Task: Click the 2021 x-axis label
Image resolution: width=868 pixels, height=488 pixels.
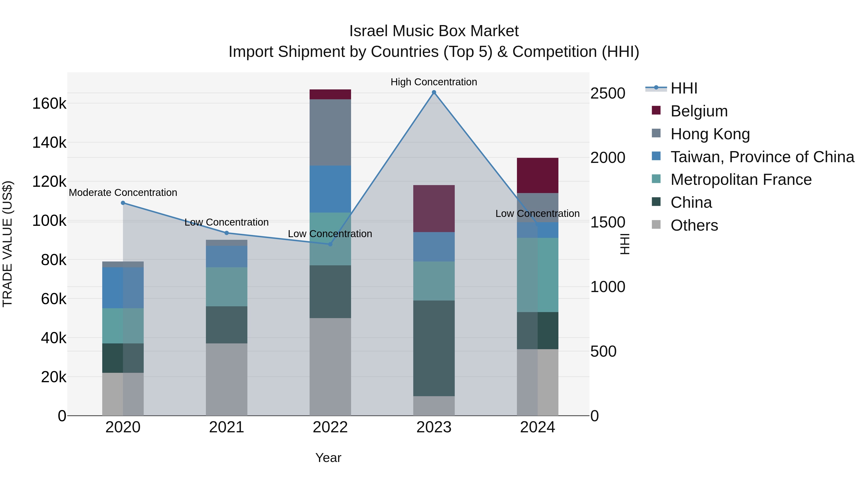Action: point(227,427)
